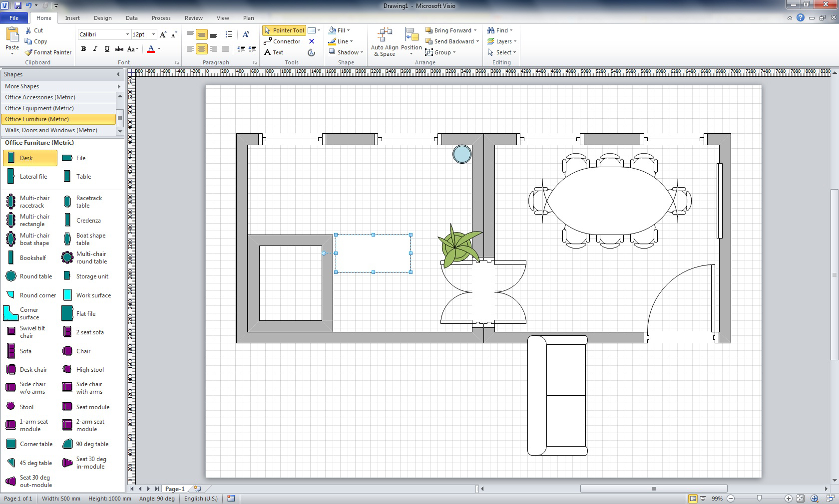The width and height of the screenshot is (839, 504).
Task: Pick the Multi-chair round table shape
Action: coord(67,257)
